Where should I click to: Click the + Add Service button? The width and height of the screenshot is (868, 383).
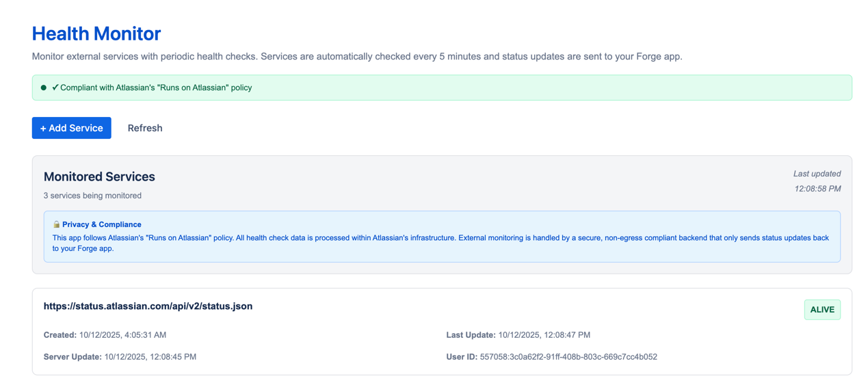pos(71,128)
